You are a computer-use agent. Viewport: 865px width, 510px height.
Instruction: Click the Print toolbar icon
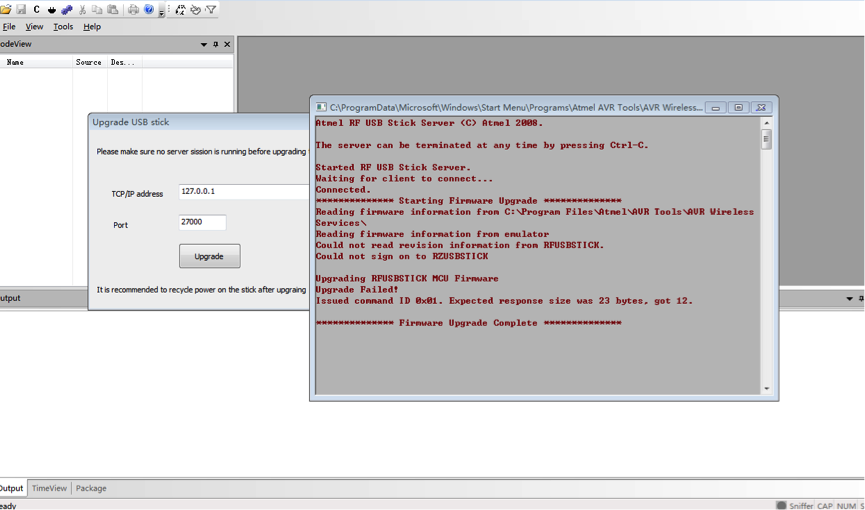point(133,10)
